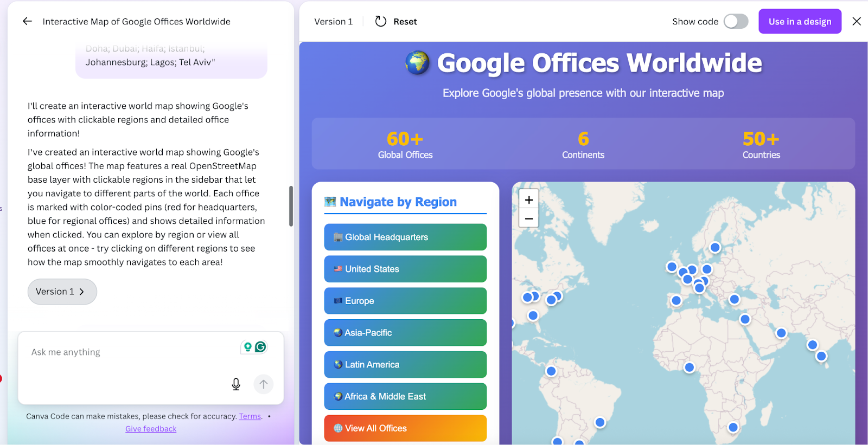Click the microphone icon in chat box
This screenshot has height=445, width=868.
pos(236,384)
